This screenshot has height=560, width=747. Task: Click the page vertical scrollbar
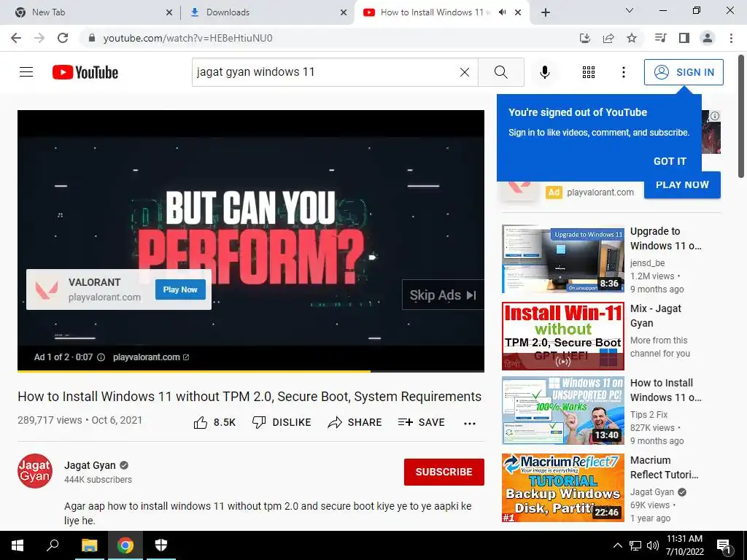pos(741,117)
